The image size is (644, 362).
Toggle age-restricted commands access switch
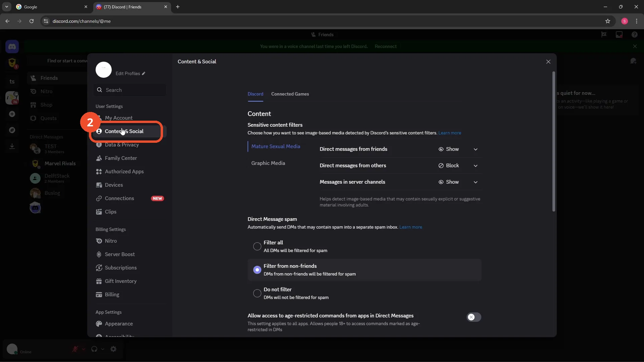click(474, 317)
